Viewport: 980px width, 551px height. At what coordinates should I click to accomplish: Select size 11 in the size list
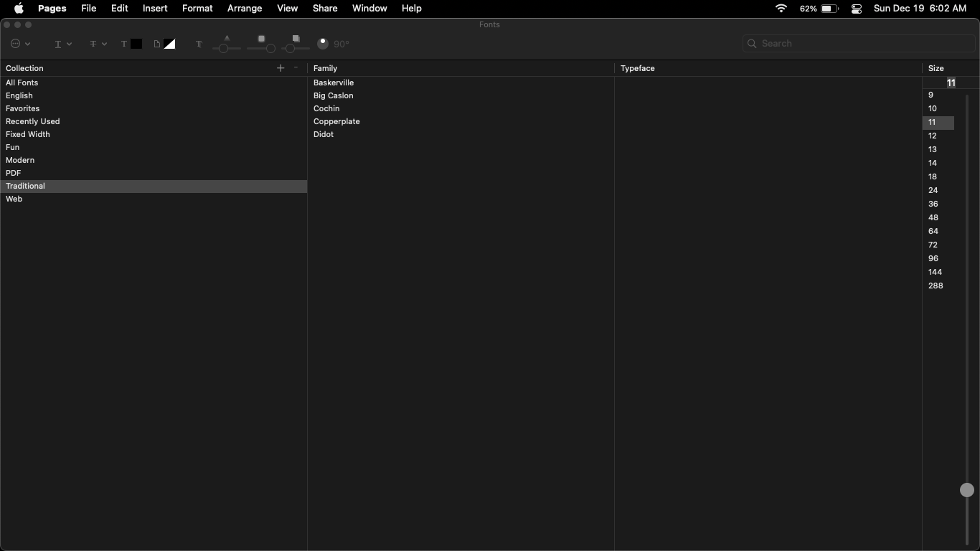938,122
